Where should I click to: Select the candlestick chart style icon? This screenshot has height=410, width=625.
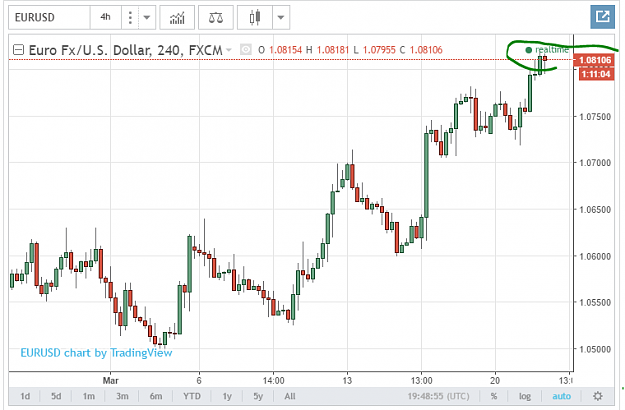(x=255, y=18)
